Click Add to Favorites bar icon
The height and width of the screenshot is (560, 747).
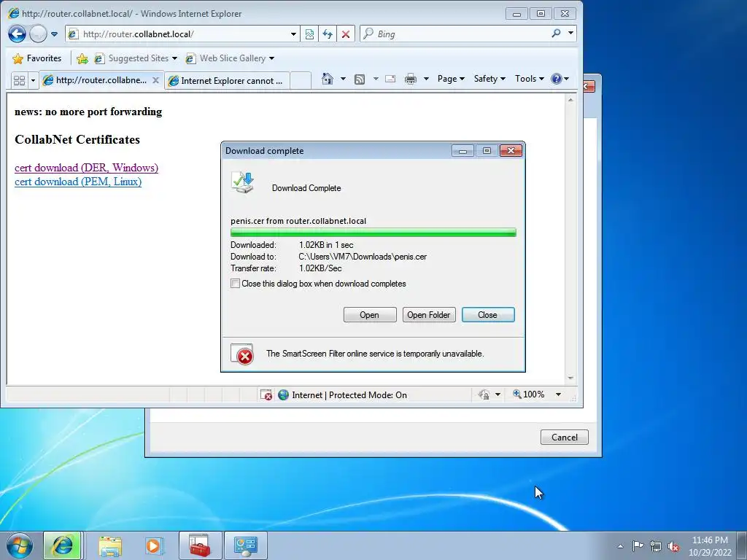82,58
